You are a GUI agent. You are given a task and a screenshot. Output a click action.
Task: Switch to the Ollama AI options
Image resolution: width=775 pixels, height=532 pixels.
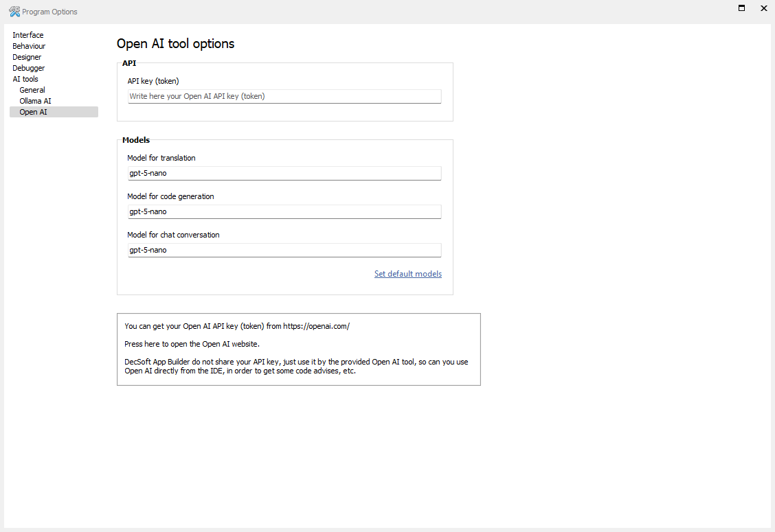point(35,101)
